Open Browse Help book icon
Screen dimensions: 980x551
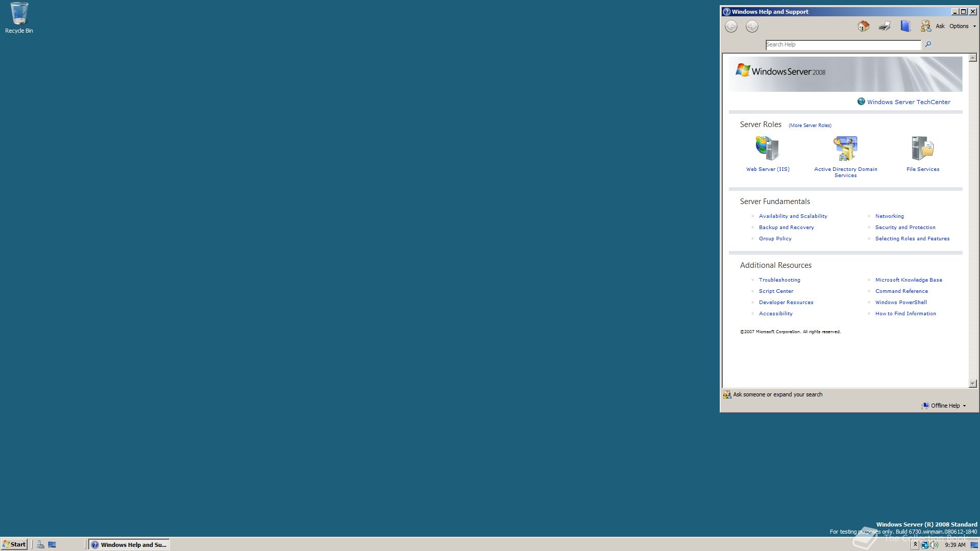[905, 26]
